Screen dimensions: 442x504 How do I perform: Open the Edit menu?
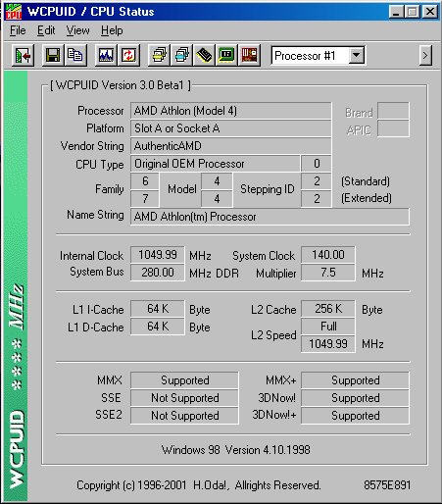coord(46,30)
